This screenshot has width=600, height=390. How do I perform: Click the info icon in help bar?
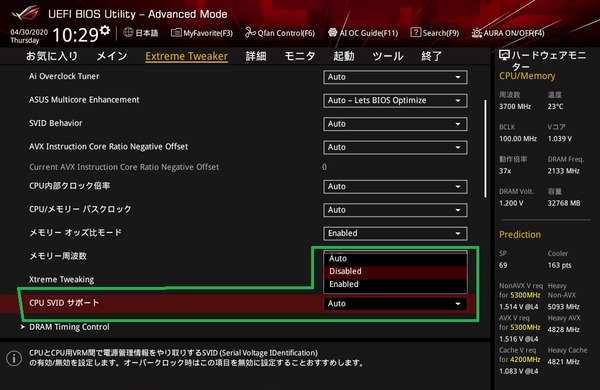14,359
